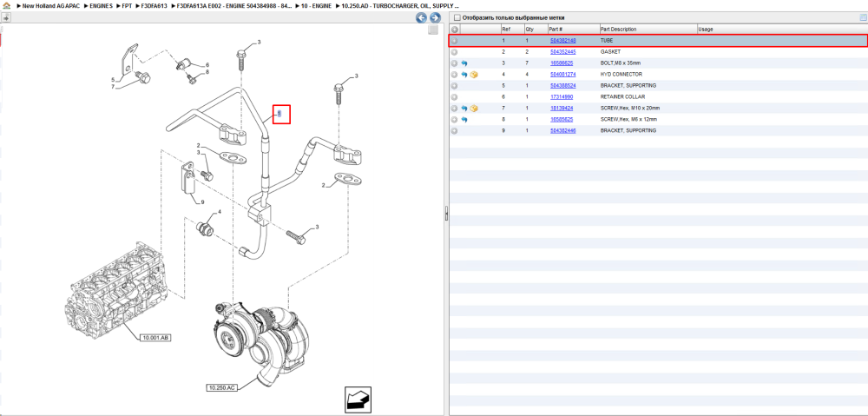The height and width of the screenshot is (416, 868).
Task: Open part number link for SCREW M6 x 12mm
Action: click(562, 119)
